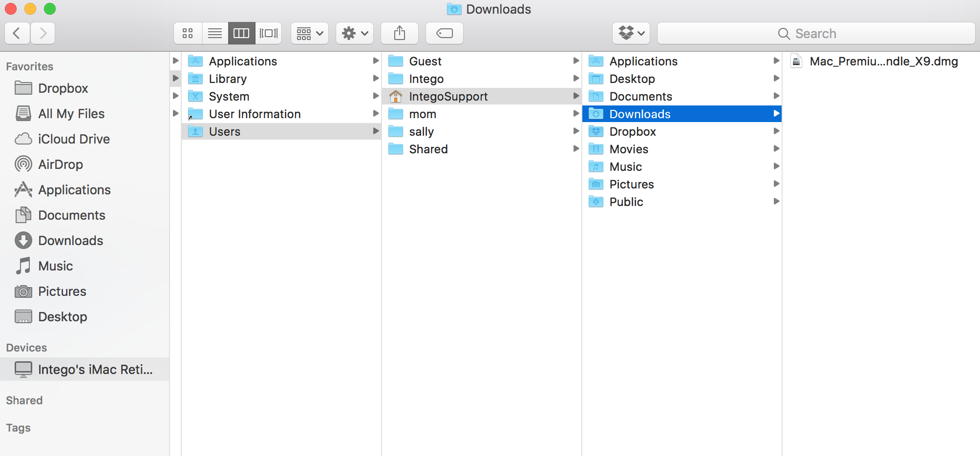Switch to Cover Flow view
The height and width of the screenshot is (456, 980).
click(268, 33)
